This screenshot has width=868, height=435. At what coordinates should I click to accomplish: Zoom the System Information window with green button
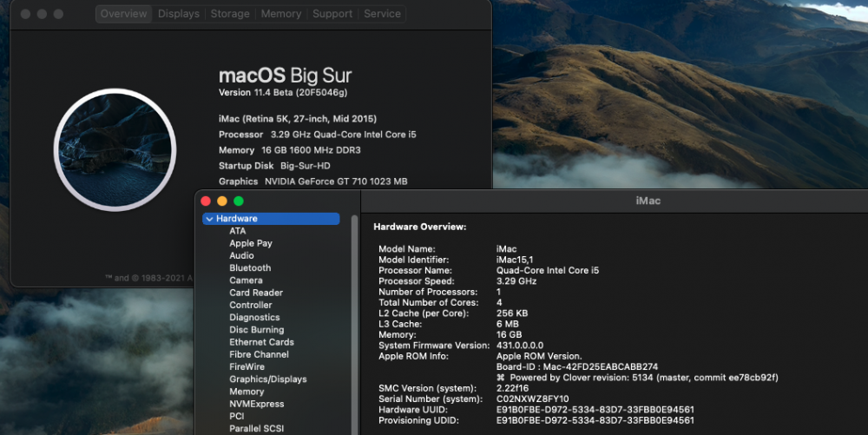point(239,201)
